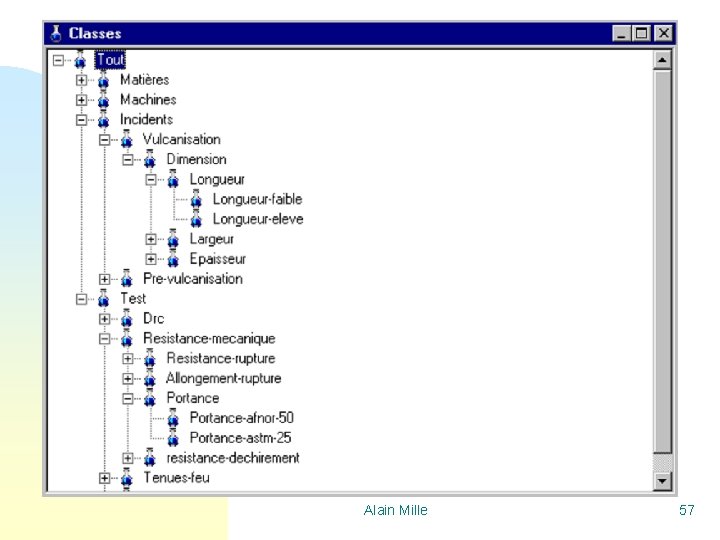Collapse the Resistance-mecanique node

tap(105, 339)
